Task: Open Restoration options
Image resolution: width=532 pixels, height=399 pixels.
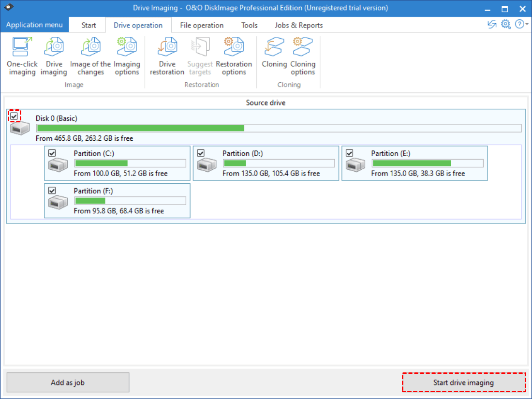Action: (234, 56)
